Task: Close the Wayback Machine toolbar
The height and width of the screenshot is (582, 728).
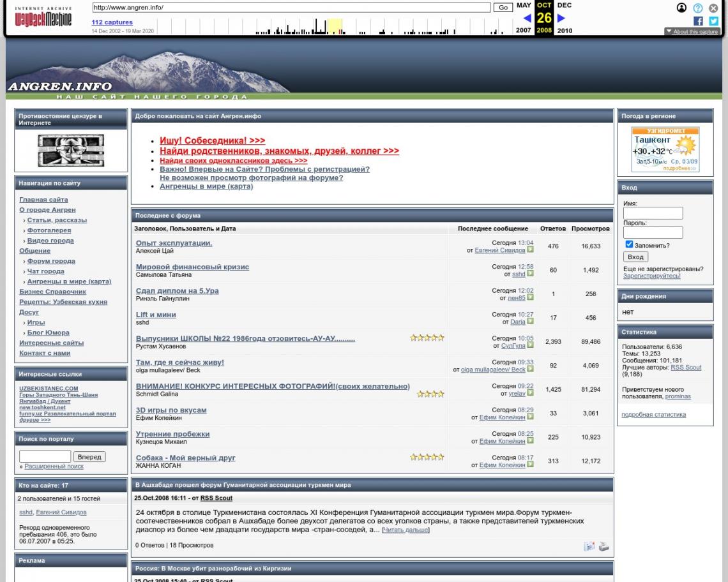Action: tap(713, 8)
